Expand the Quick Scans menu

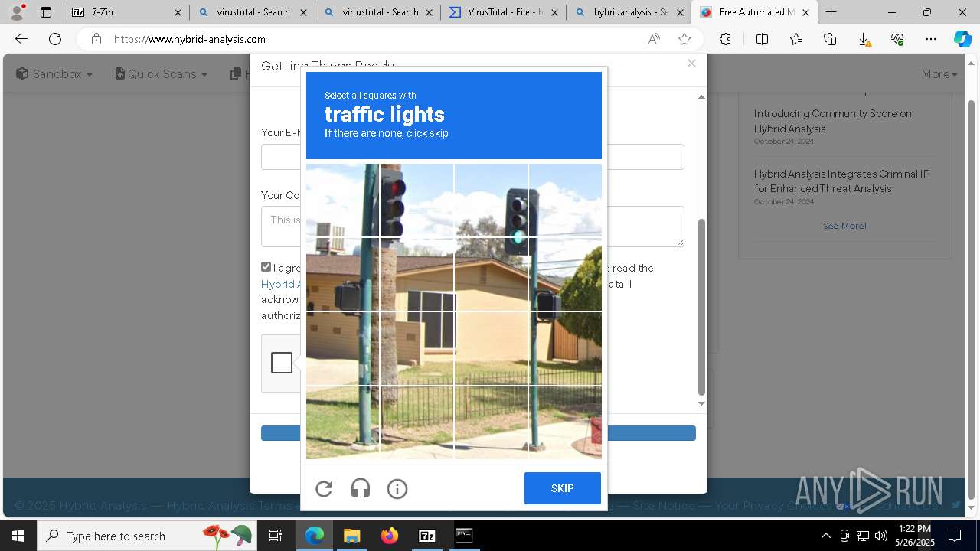162,73
